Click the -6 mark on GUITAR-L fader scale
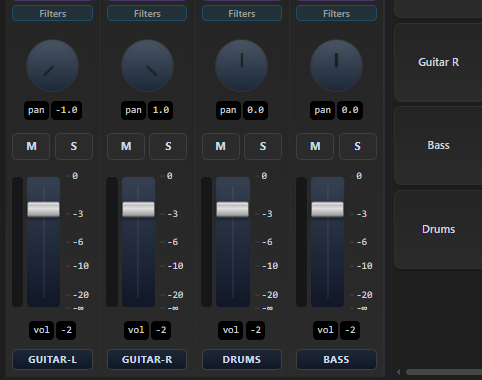 pyautogui.click(x=78, y=242)
